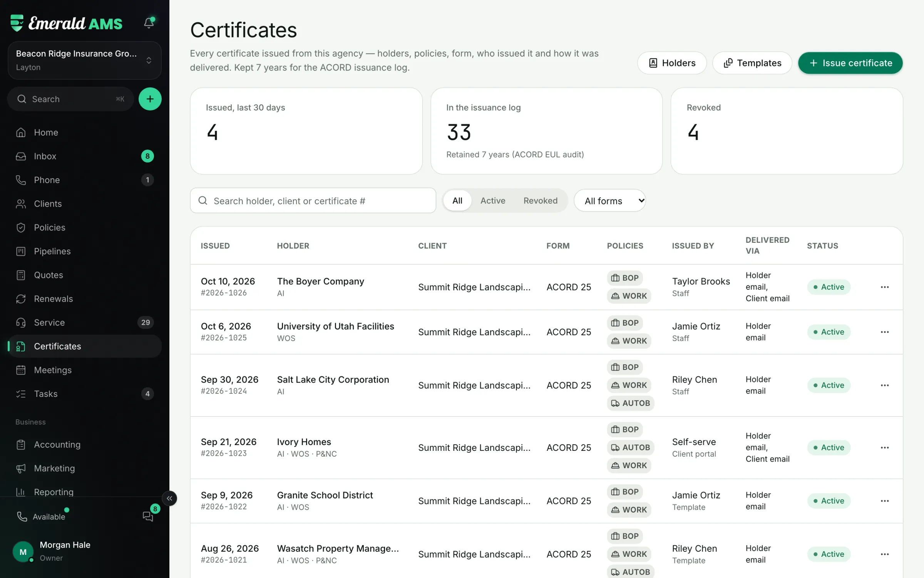Click certificate number #2026-1025

pyautogui.click(x=224, y=338)
